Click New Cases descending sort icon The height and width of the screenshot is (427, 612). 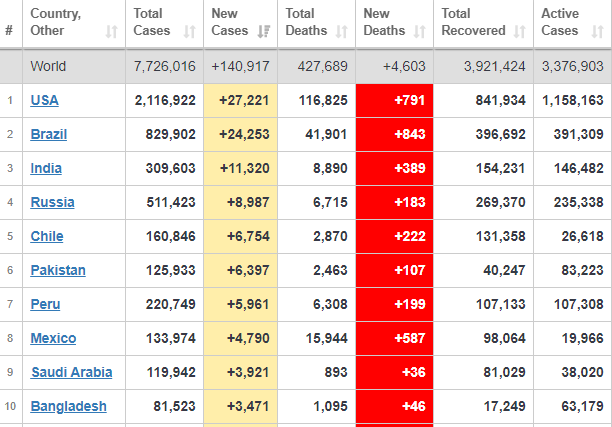click(x=264, y=31)
